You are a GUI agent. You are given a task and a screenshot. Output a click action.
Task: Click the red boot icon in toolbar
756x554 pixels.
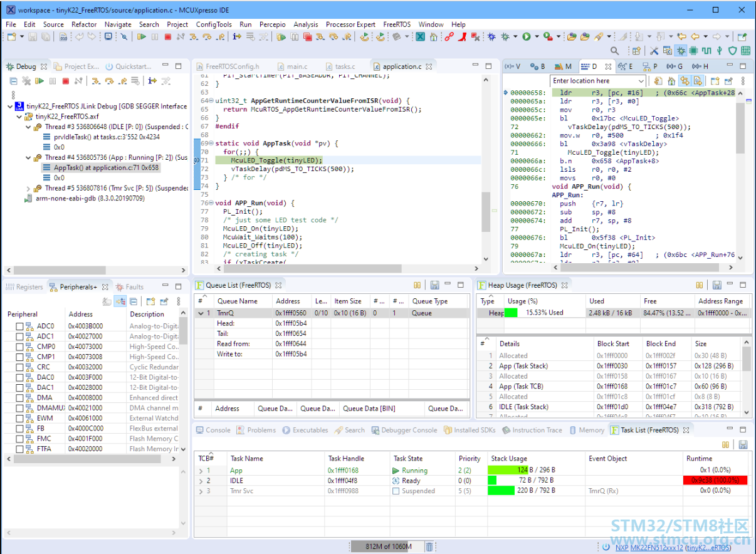(x=462, y=36)
